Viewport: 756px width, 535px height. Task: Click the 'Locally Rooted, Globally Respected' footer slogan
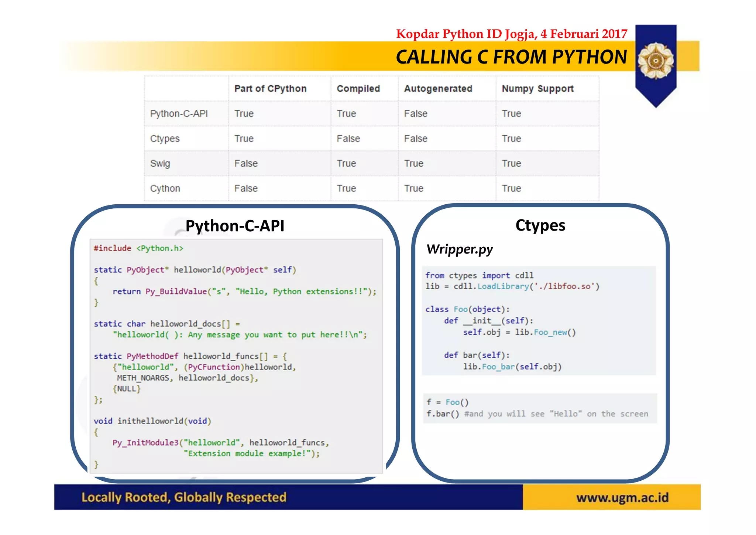[184, 497]
